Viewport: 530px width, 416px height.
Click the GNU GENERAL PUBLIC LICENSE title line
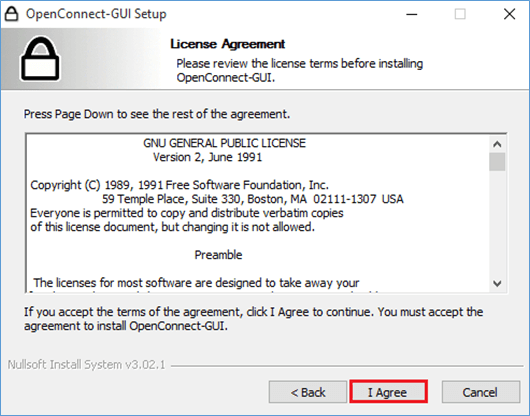[224, 143]
